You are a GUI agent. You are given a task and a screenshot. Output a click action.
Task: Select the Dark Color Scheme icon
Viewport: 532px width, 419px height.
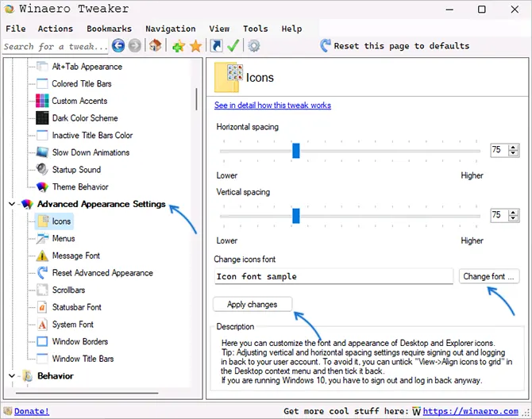coord(42,118)
